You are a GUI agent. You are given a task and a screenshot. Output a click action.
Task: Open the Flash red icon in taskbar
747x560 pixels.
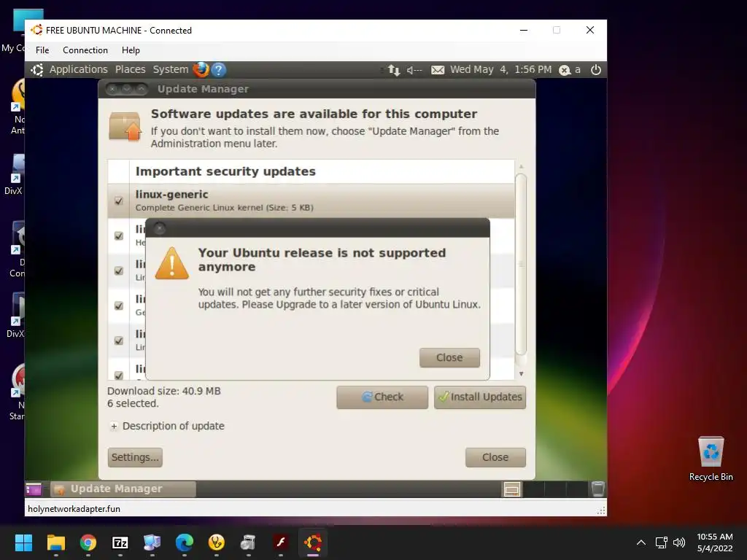click(281, 542)
